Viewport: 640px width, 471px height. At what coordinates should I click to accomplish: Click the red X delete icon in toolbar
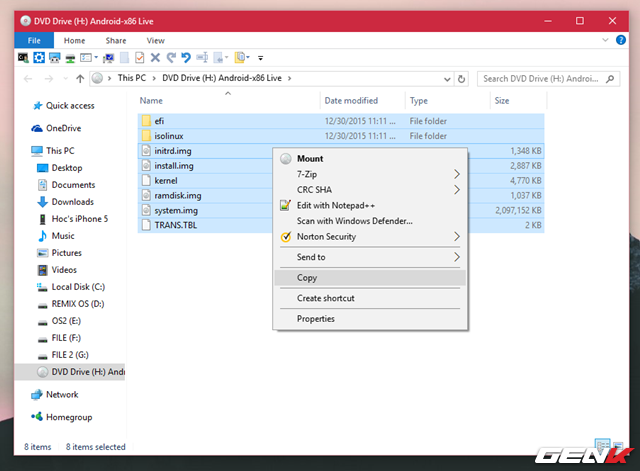(155, 58)
